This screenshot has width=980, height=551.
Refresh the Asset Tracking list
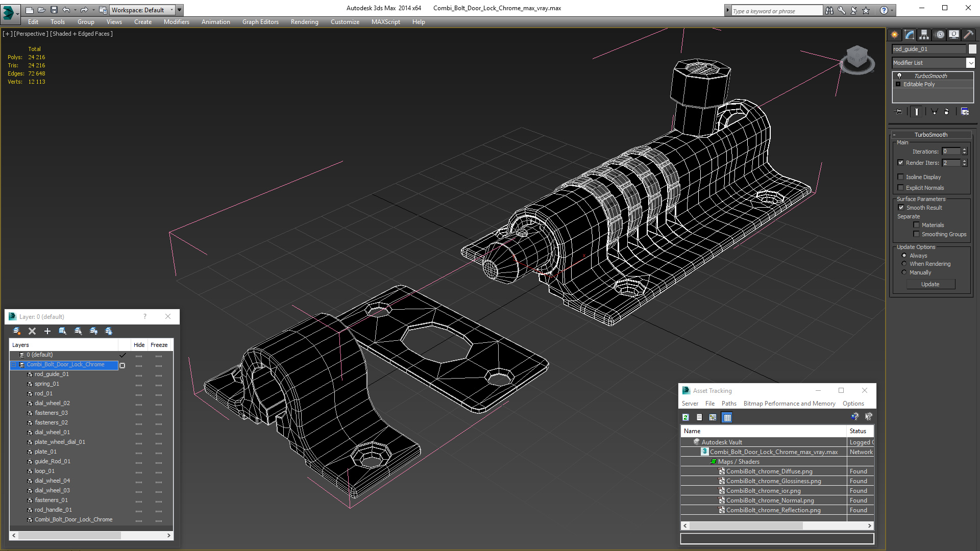click(x=685, y=417)
